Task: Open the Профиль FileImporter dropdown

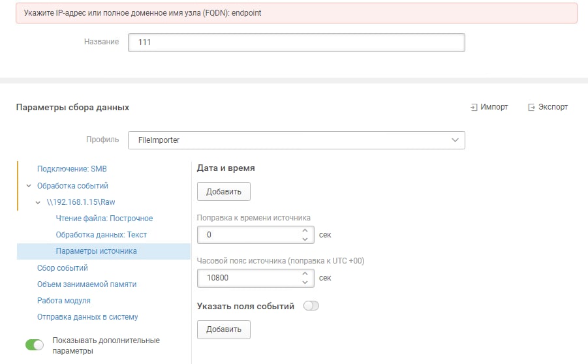Action: point(296,140)
